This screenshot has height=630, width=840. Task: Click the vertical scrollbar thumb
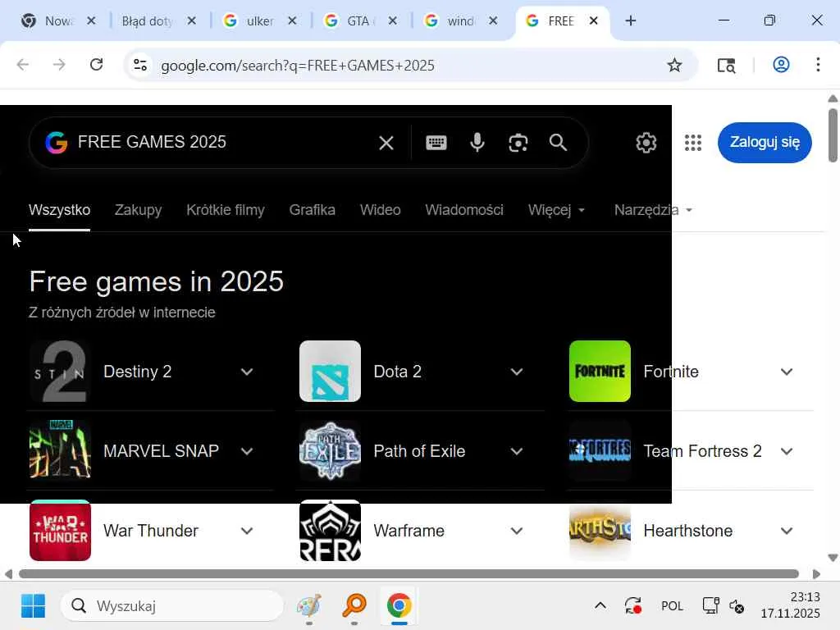[x=833, y=135]
